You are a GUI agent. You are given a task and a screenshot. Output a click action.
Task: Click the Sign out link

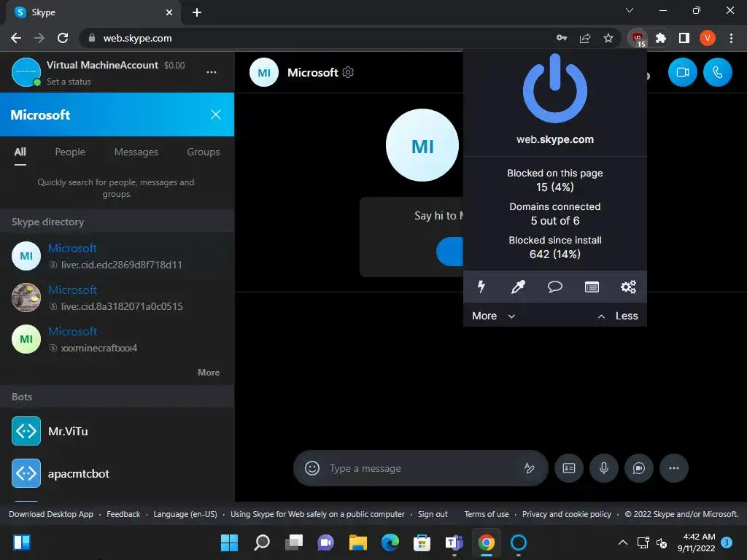pos(433,514)
